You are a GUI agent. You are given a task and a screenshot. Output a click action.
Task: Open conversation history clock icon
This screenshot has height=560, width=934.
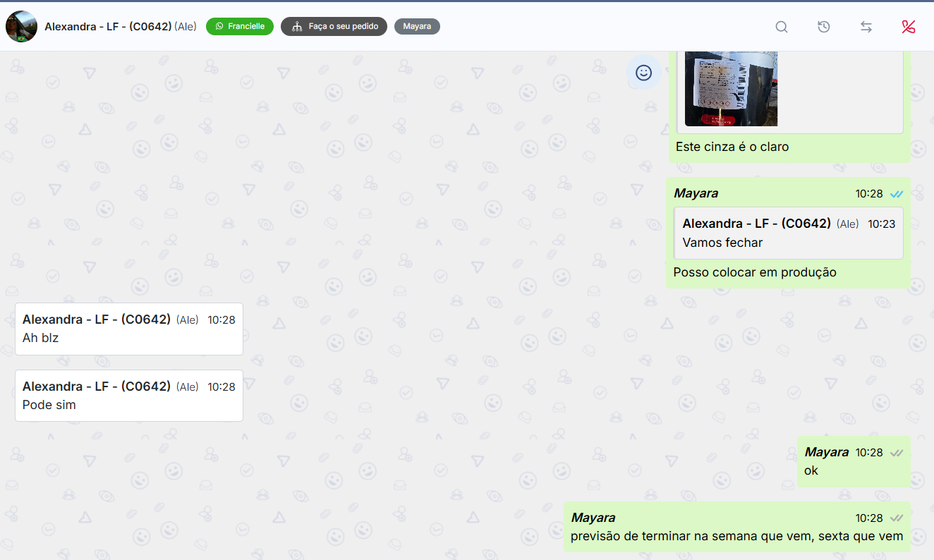pos(823,27)
